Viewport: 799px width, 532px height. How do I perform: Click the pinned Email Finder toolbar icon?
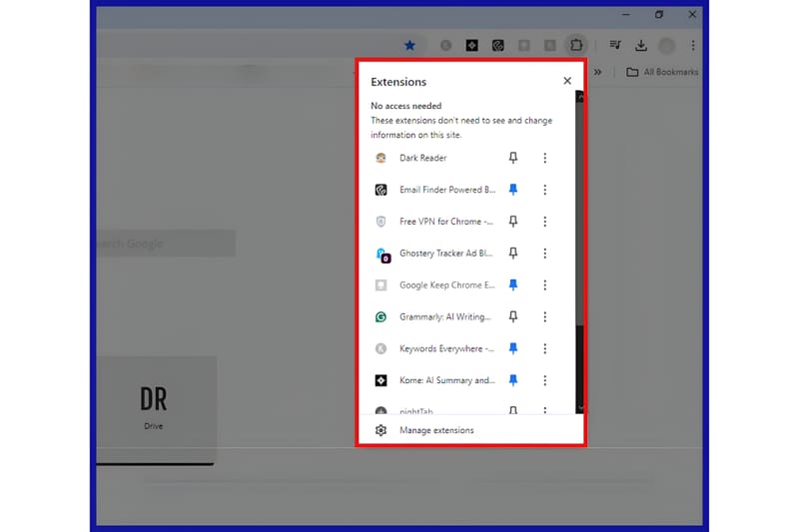497,45
